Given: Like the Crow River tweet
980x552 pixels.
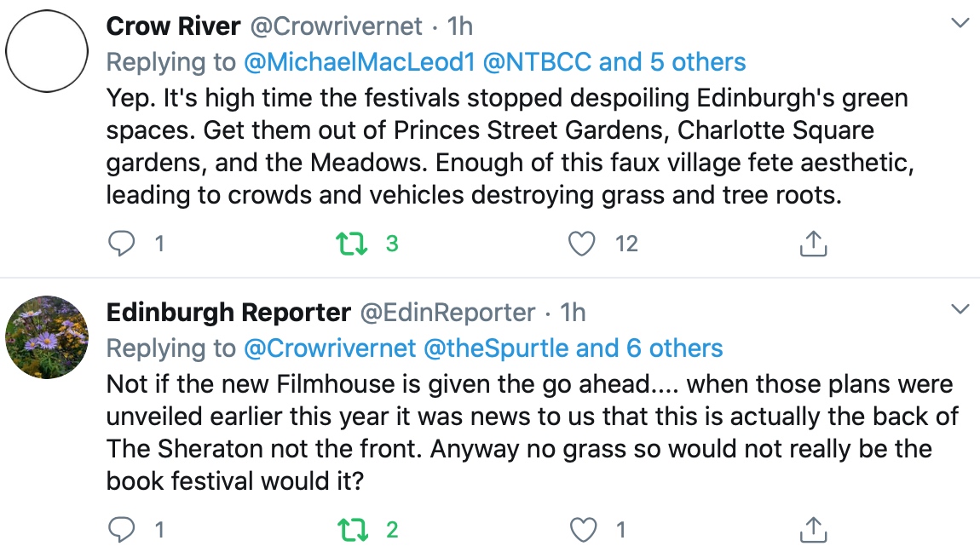Looking at the screenshot, I should pyautogui.click(x=582, y=244).
